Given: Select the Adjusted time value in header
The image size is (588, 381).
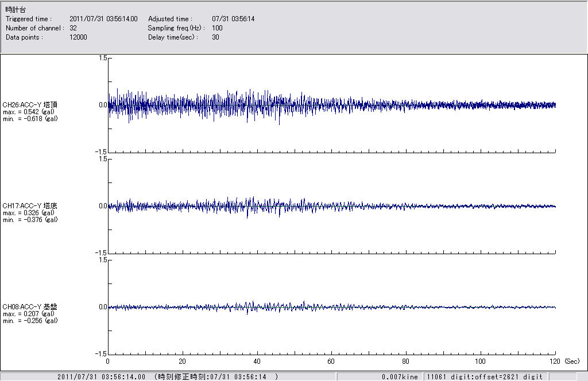Looking at the screenshot, I should [x=233, y=19].
